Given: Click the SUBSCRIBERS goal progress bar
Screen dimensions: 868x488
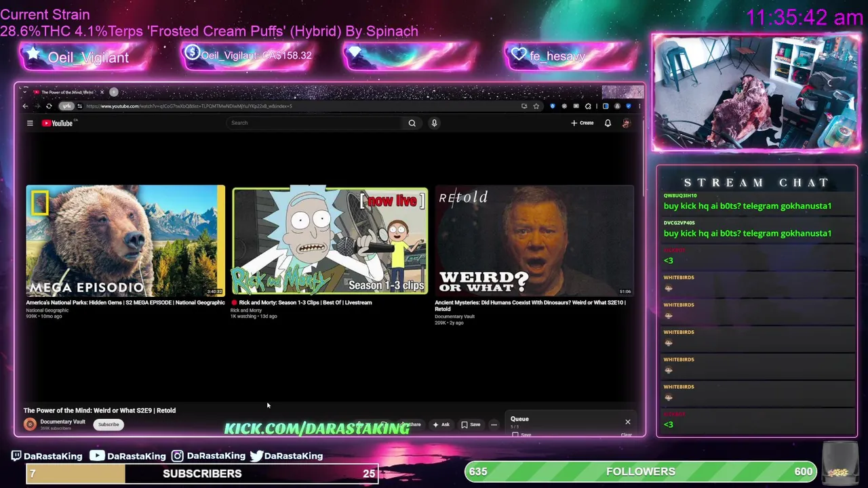Looking at the screenshot, I should pyautogui.click(x=202, y=473).
